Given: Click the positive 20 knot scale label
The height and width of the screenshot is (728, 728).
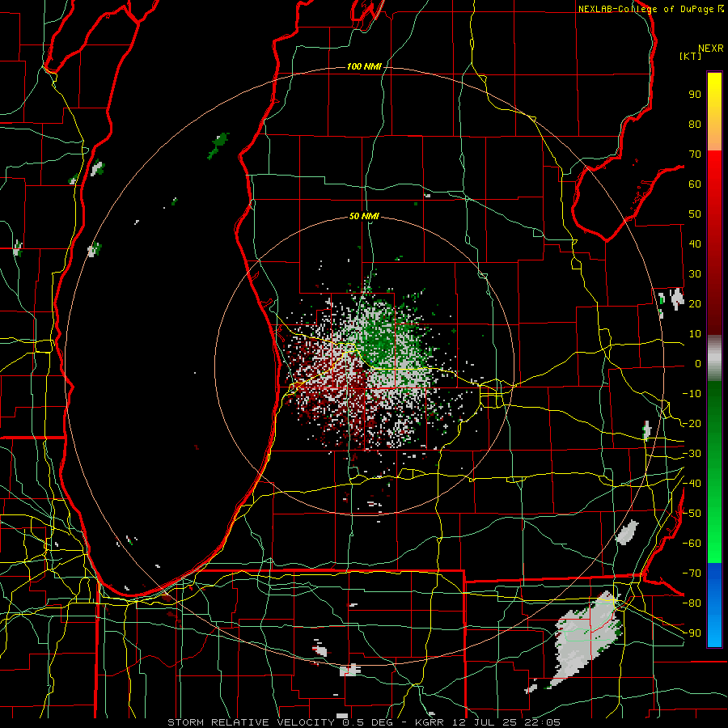Looking at the screenshot, I should click(x=695, y=303).
